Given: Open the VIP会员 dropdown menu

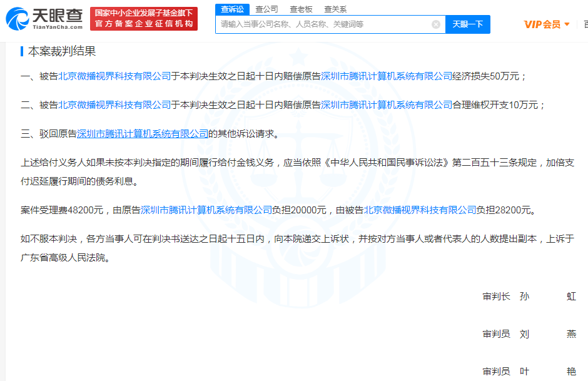Looking at the screenshot, I should pos(547,24).
